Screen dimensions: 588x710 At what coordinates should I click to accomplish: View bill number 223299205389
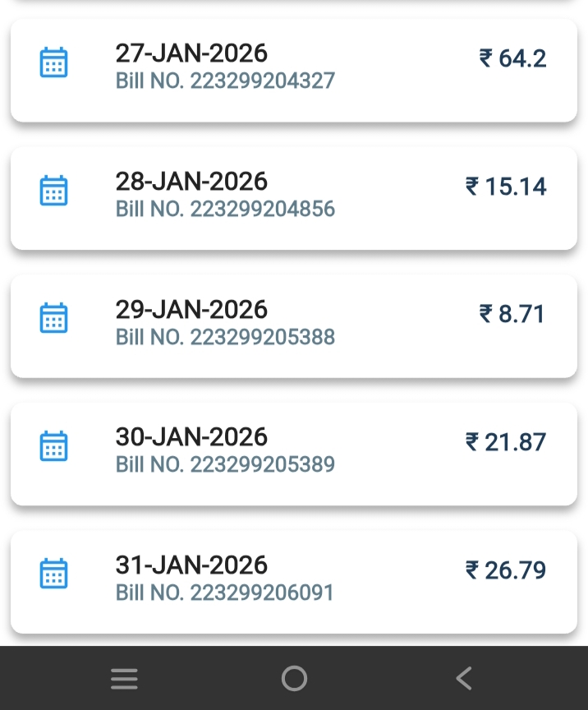click(225, 464)
